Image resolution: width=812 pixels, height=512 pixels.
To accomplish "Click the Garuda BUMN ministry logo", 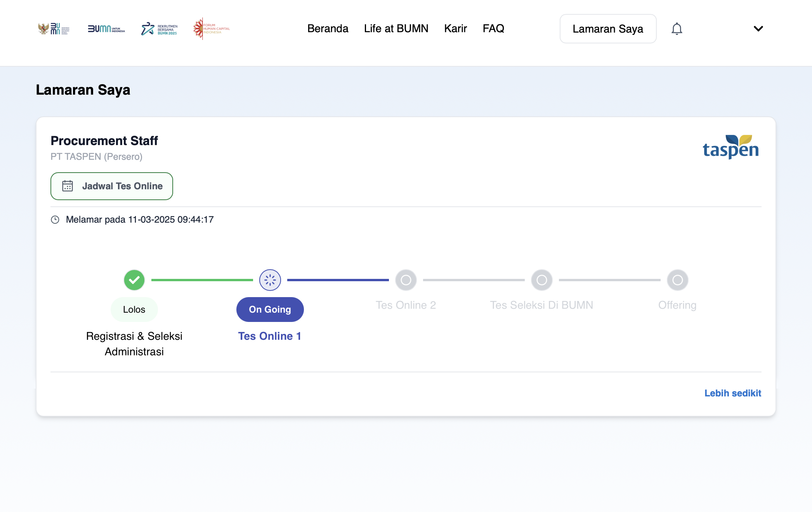I will [x=54, y=29].
